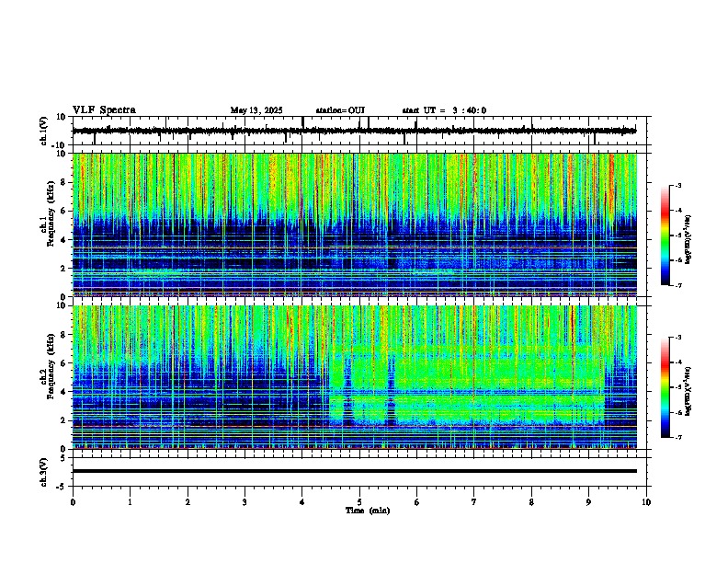Select the date text "May 13, 2025"

coord(256,110)
